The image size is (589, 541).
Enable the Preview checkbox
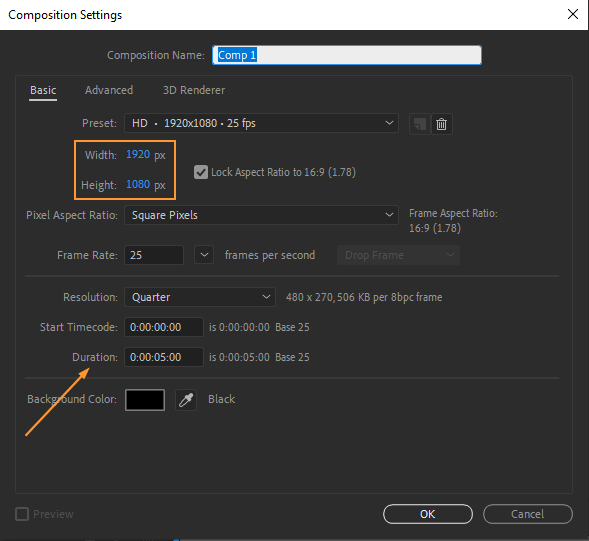click(x=22, y=514)
